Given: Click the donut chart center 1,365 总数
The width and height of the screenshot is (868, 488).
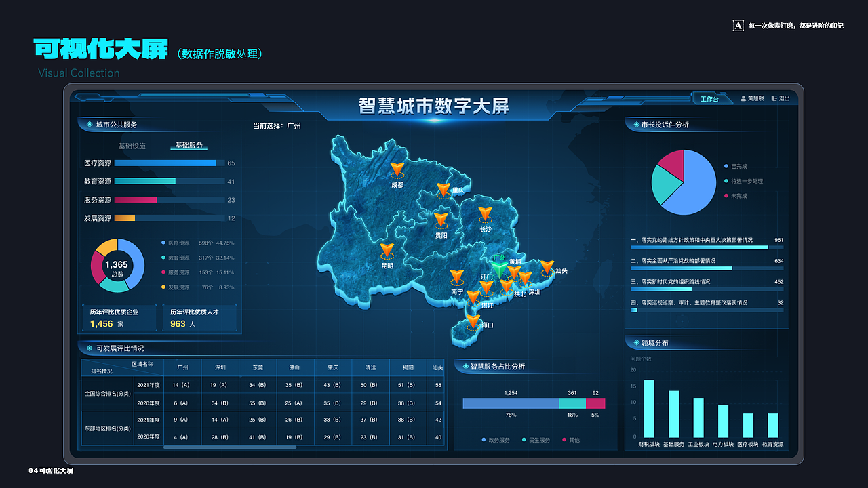Looking at the screenshot, I should click(117, 268).
